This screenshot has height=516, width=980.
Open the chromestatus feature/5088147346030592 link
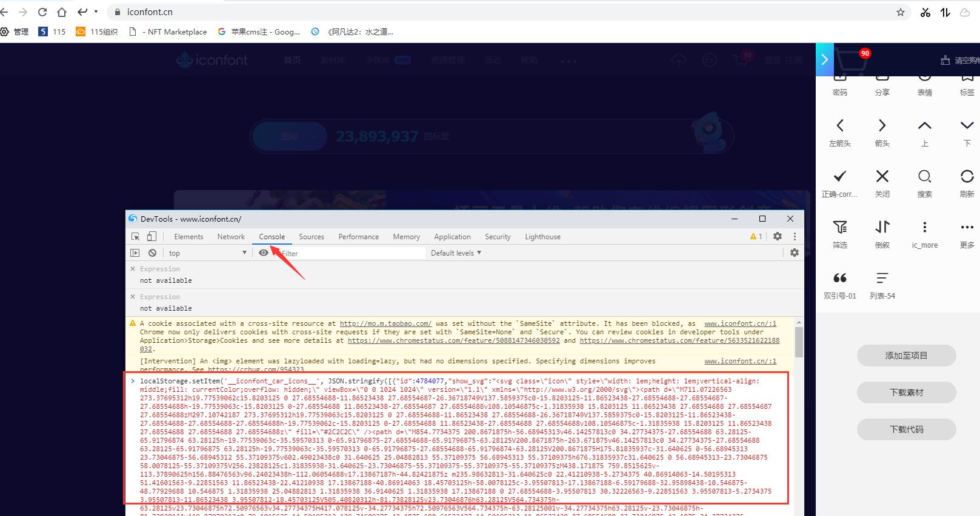[x=454, y=340]
